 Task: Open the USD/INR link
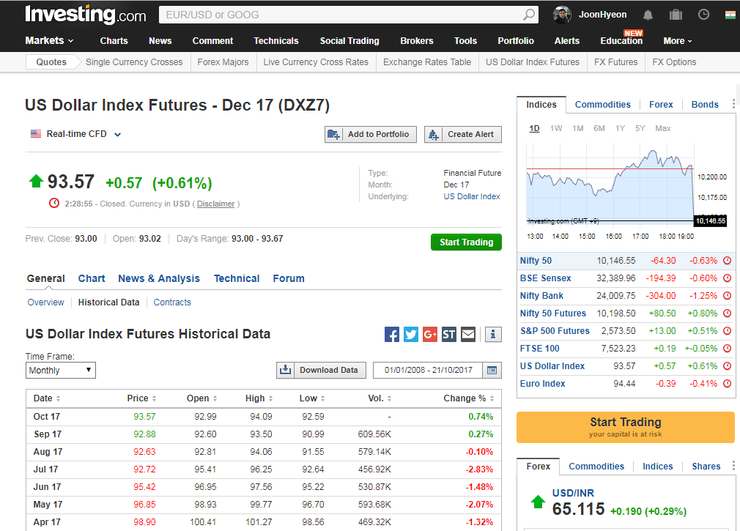(573, 493)
